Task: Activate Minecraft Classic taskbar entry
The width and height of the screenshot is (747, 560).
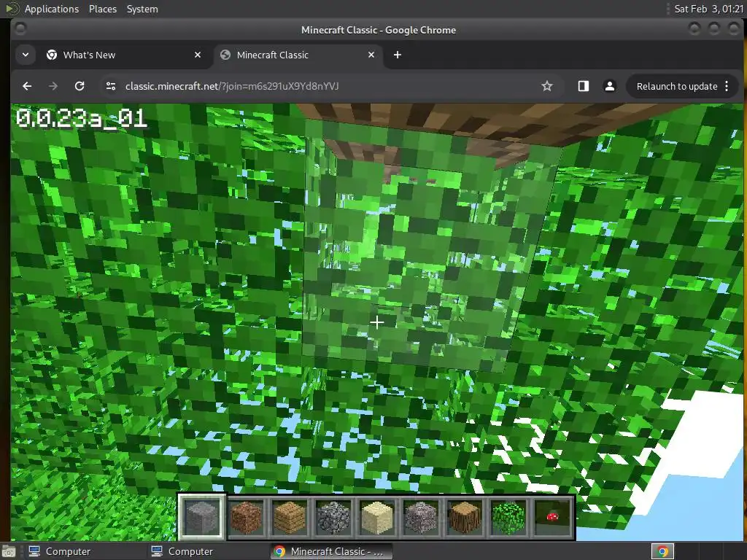Action: click(x=332, y=551)
